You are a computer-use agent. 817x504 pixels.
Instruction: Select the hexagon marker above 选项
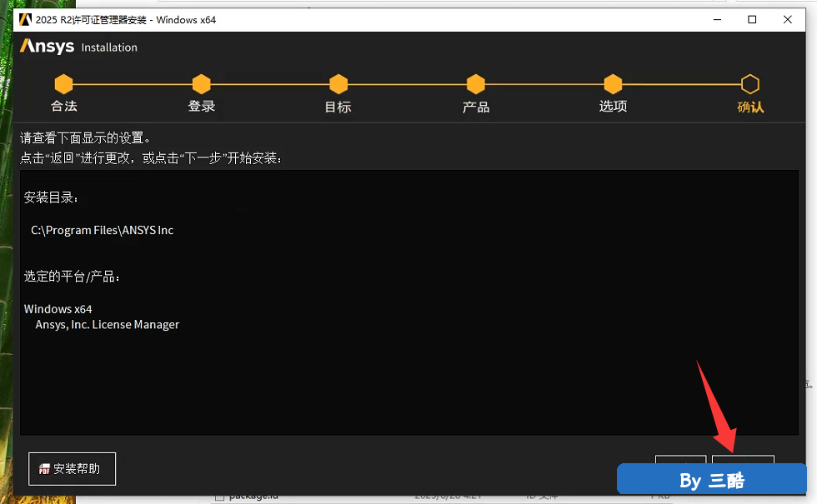tap(613, 84)
